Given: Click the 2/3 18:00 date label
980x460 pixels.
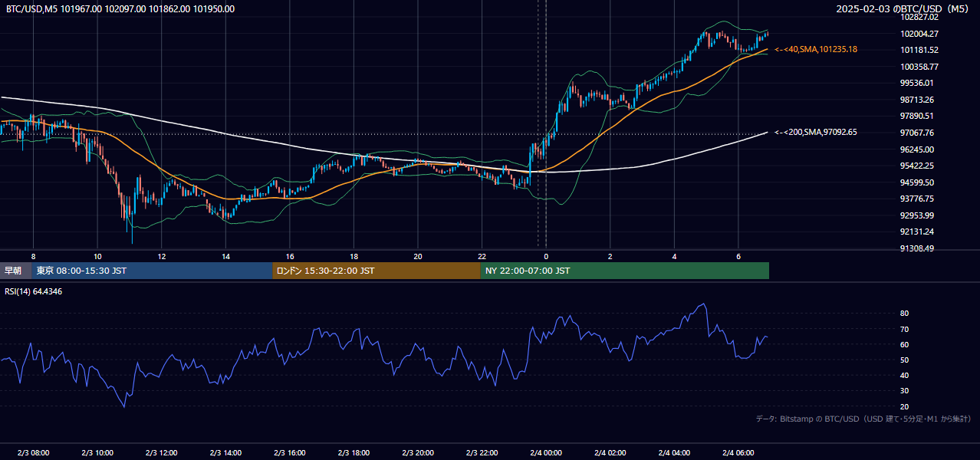Looking at the screenshot, I should [x=354, y=452].
